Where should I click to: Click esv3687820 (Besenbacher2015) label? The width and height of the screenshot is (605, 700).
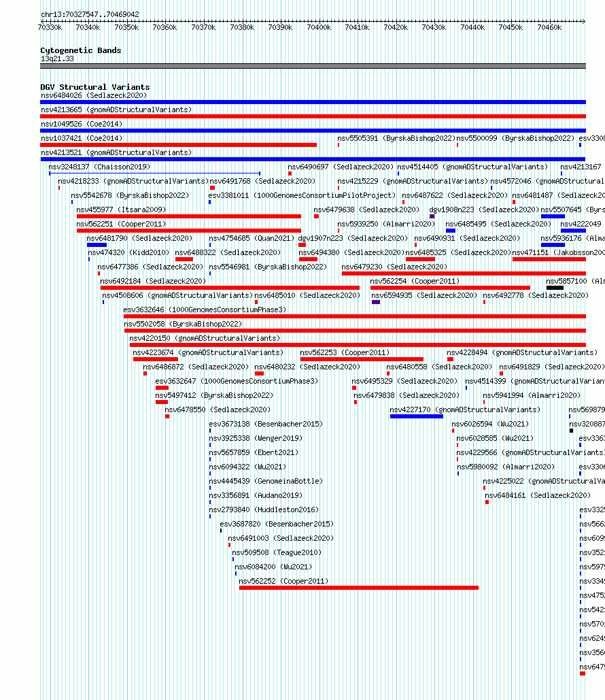[277, 524]
